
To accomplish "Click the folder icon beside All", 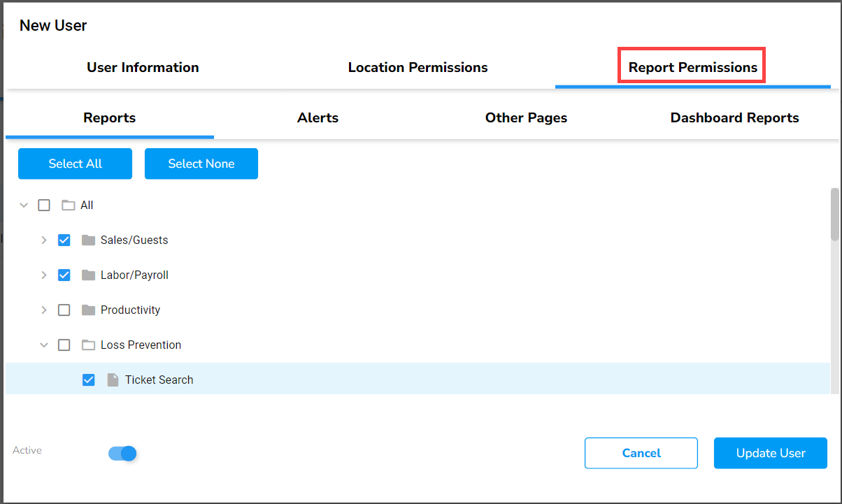I will click(x=68, y=206).
